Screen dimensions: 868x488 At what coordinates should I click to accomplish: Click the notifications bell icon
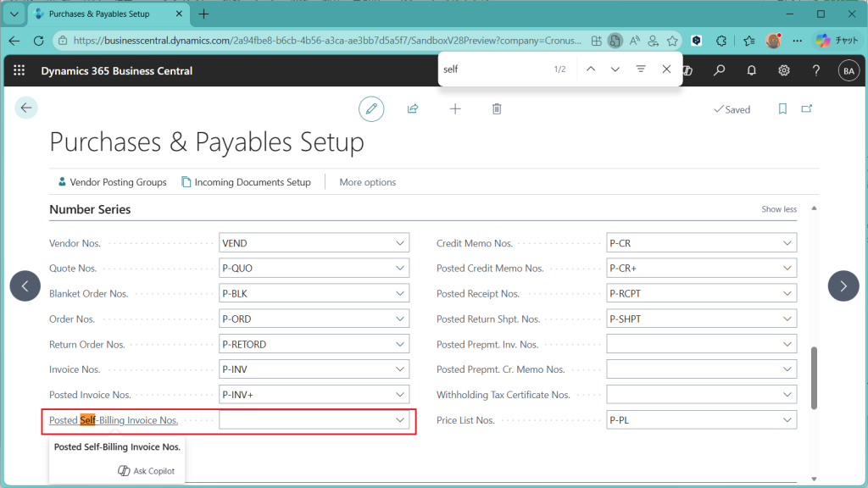752,70
